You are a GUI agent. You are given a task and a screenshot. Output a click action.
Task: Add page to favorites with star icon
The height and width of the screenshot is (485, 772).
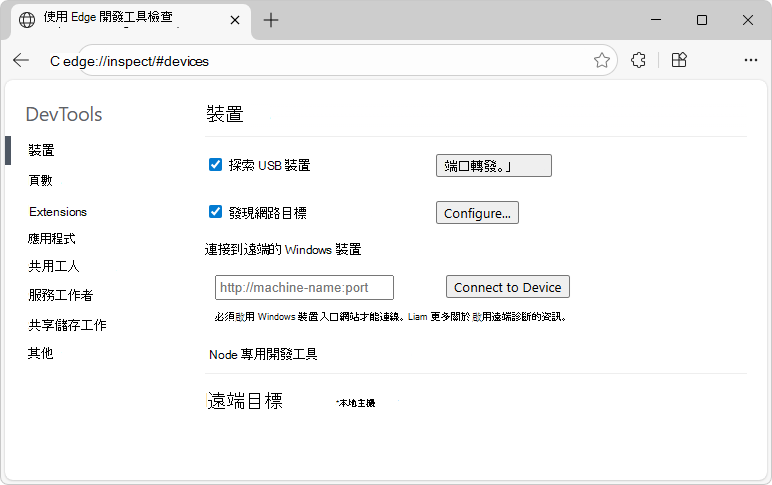pyautogui.click(x=601, y=61)
